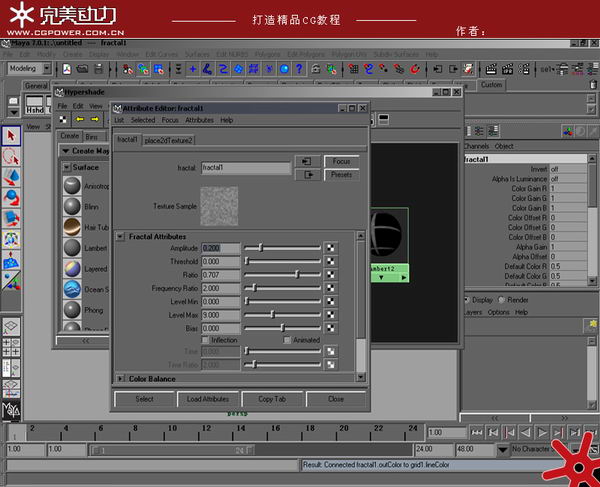Click the Close button in Attribute Editor

(x=336, y=399)
